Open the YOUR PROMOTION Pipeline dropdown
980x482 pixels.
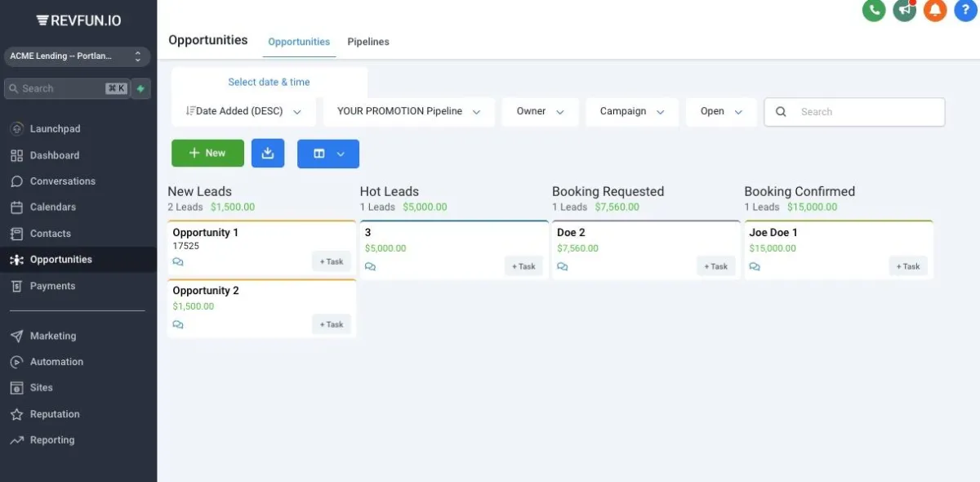(408, 112)
